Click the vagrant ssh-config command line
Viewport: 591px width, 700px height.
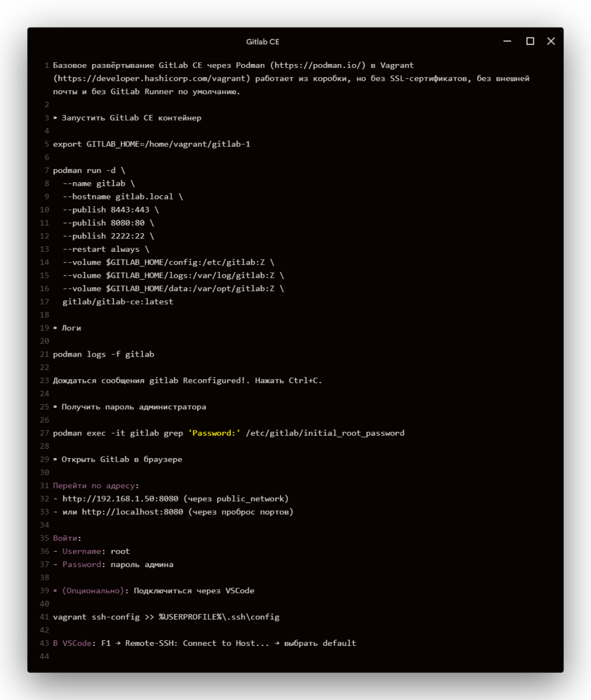(166, 617)
